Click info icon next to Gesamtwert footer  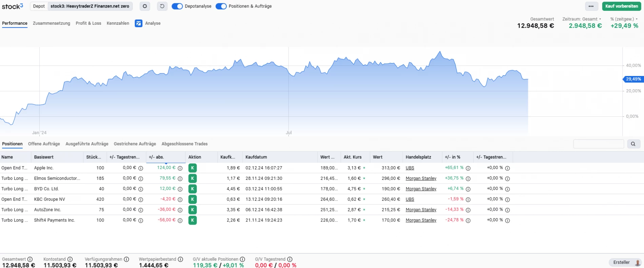click(x=30, y=259)
